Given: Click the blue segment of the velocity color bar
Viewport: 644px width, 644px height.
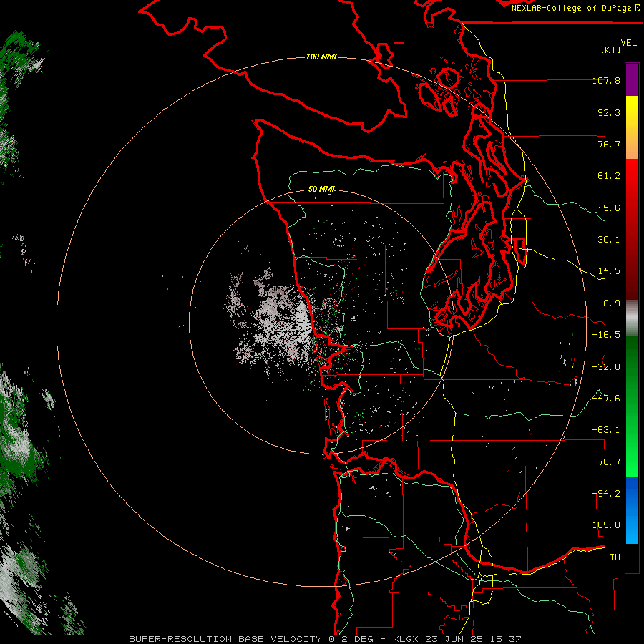Looking at the screenshot, I should (632, 510).
